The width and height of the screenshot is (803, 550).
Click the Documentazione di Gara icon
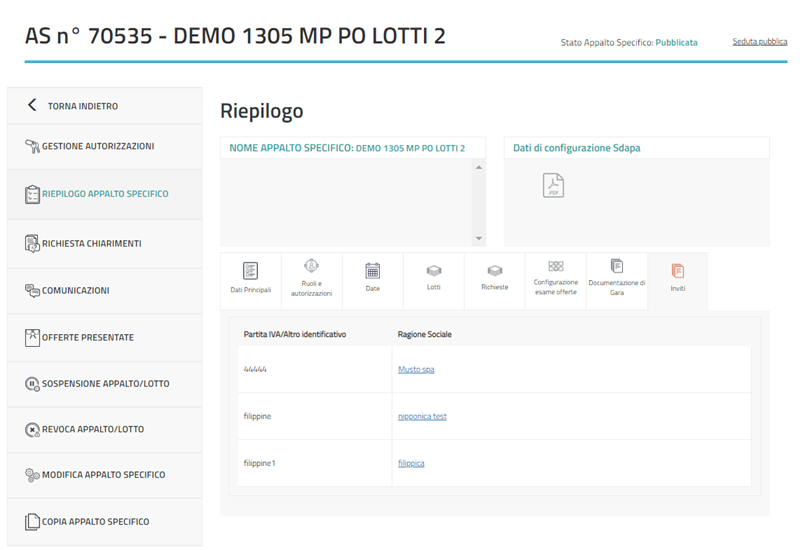coord(617,267)
